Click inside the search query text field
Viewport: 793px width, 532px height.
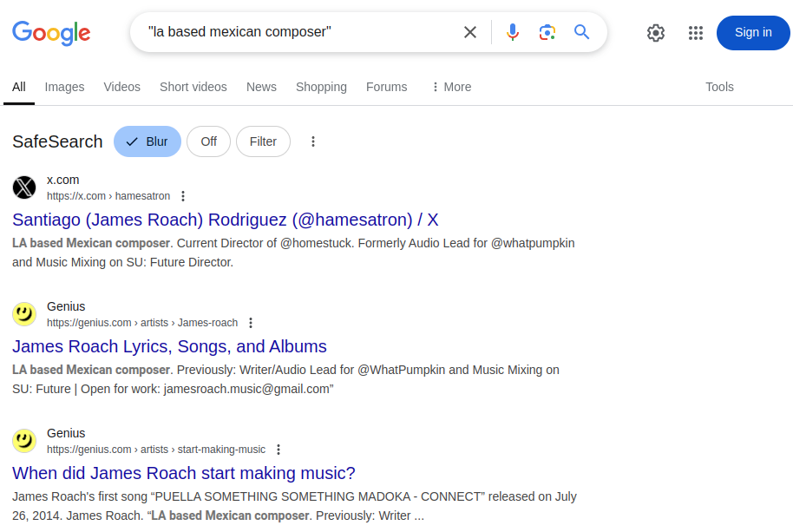pyautogui.click(x=298, y=32)
